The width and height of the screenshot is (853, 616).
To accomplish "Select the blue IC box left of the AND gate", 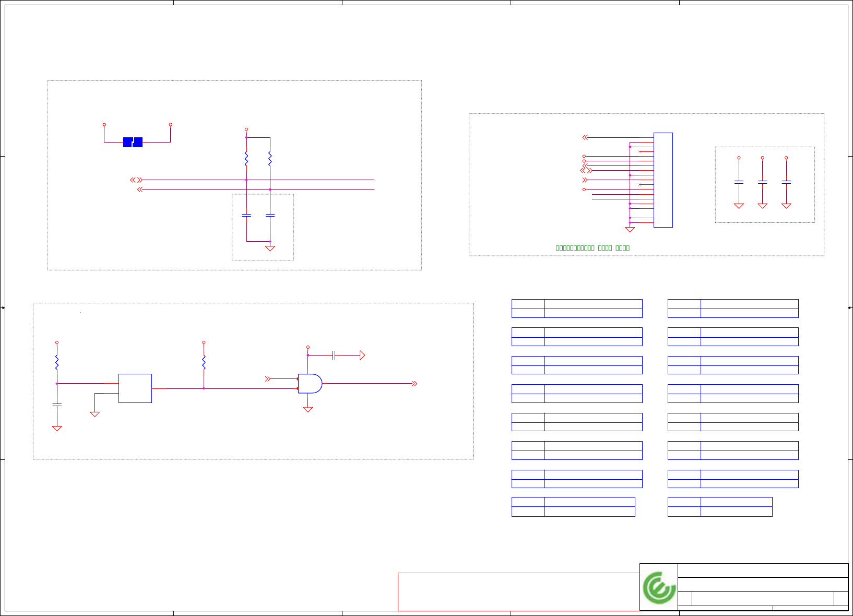I will click(x=135, y=388).
